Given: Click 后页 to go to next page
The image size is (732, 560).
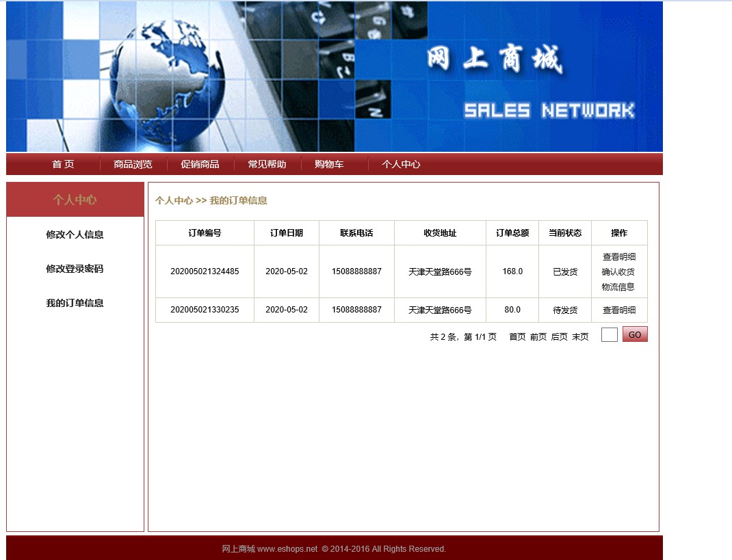Looking at the screenshot, I should coord(559,336).
